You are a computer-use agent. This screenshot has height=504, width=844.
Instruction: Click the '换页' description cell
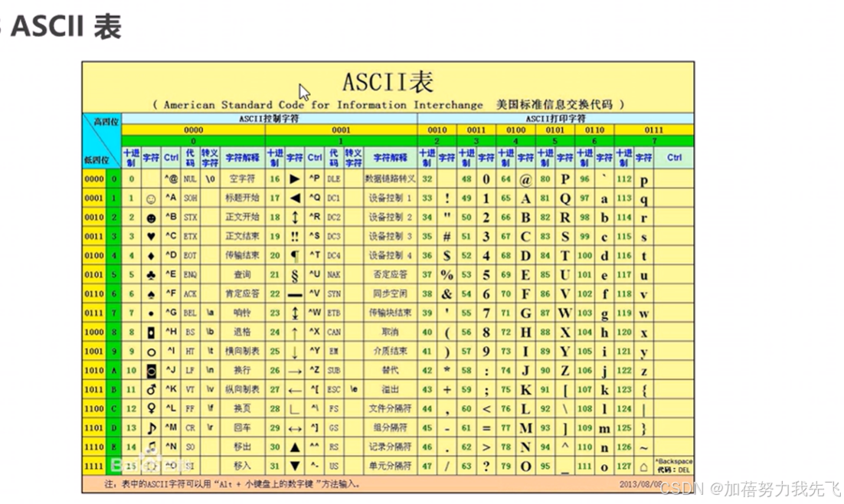(242, 409)
